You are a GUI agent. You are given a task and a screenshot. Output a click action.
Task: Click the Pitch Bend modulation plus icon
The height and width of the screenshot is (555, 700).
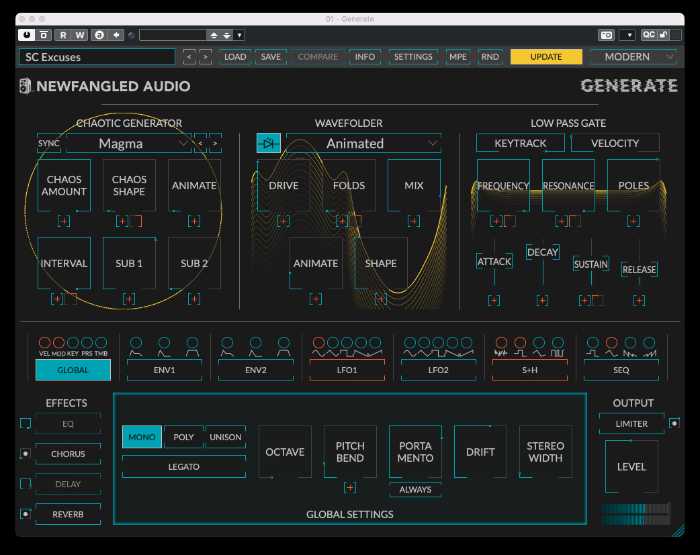tap(350, 488)
